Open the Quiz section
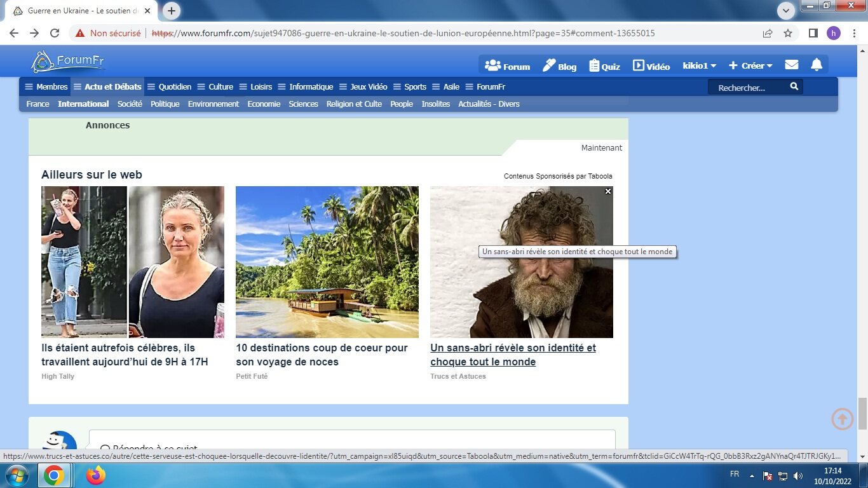 pos(604,66)
